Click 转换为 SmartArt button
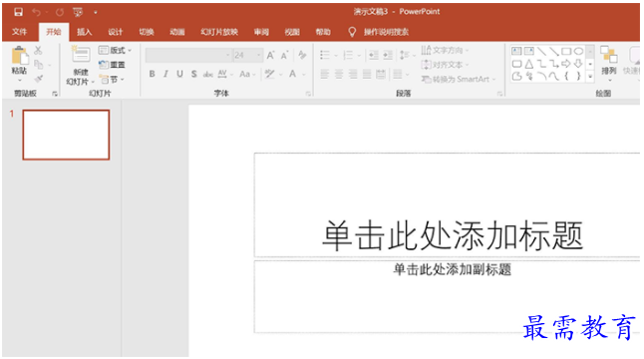Image resolution: width=644 pixels, height=359 pixels. pos(459,79)
